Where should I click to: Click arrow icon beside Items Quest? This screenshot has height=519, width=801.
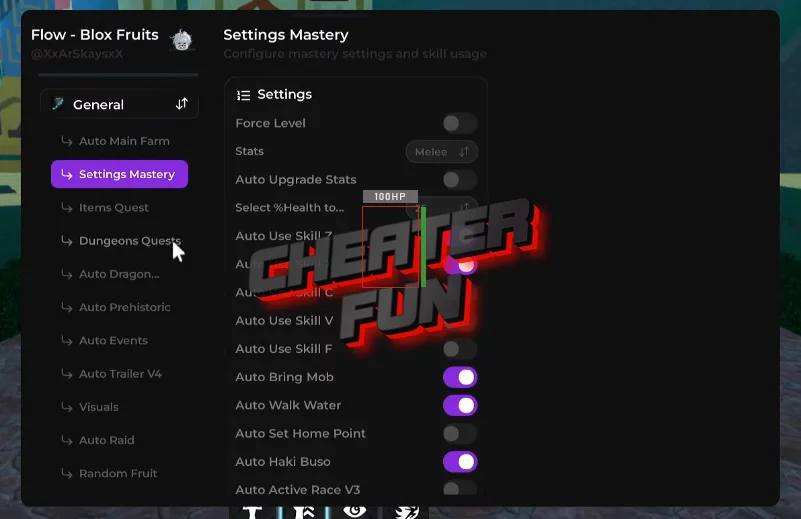66,207
